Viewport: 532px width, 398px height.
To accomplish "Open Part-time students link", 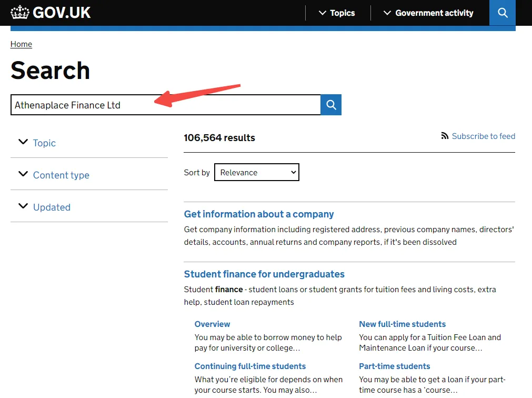I will pyautogui.click(x=394, y=366).
